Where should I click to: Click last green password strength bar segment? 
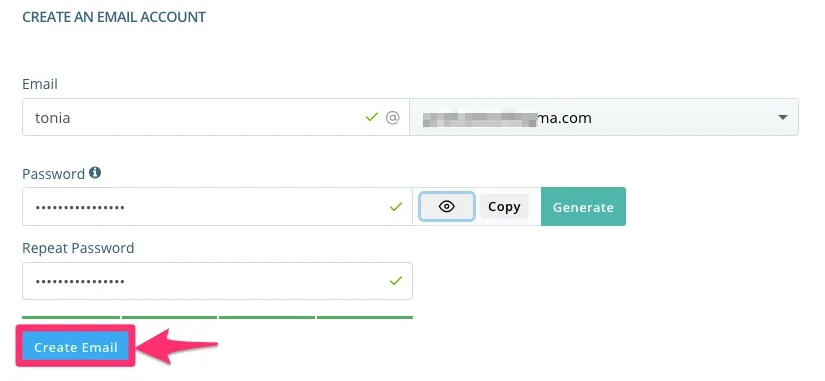tap(365, 317)
